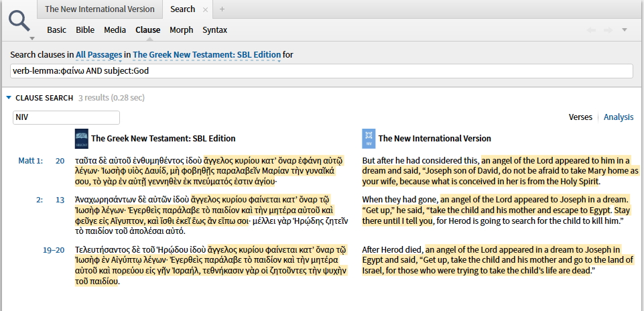Select the Search tab
Image resolution: width=644 pixels, height=311 pixels.
click(182, 9)
